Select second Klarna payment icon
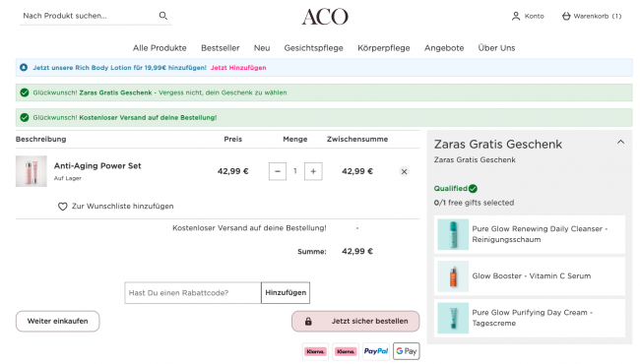Screen dimensions: 640x364 346,351
